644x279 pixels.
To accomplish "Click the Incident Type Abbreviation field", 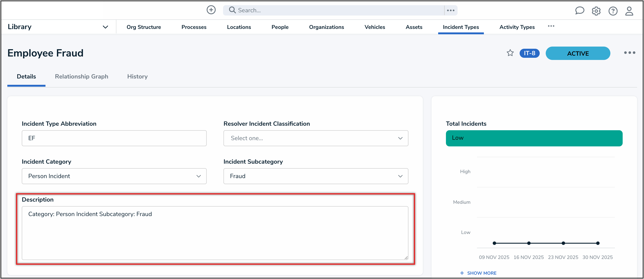I will point(114,138).
